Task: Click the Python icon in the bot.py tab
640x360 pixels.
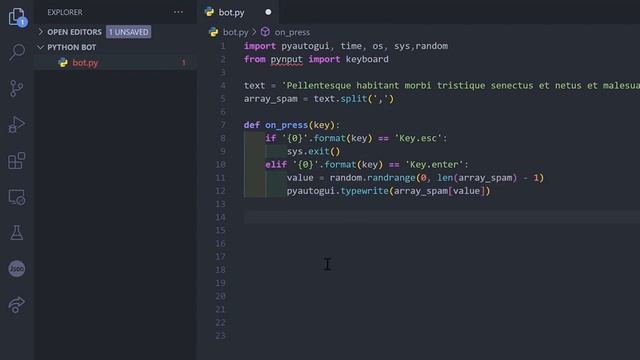Action: tap(210, 12)
